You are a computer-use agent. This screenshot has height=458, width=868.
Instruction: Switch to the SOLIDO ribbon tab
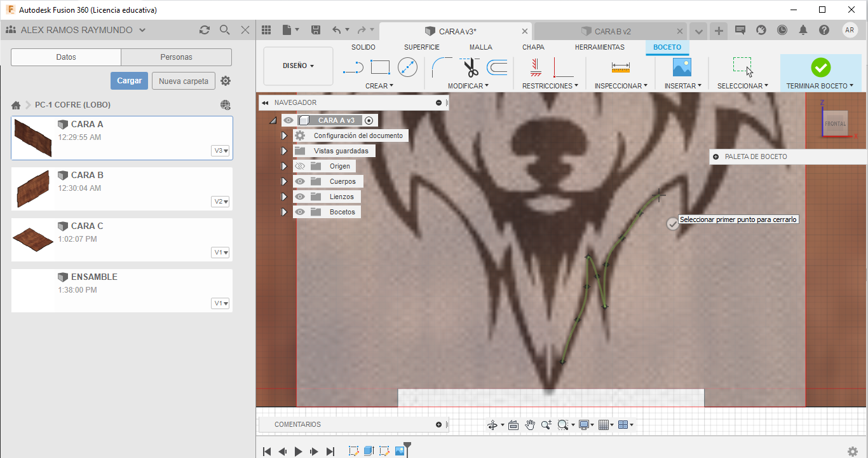[x=363, y=47]
